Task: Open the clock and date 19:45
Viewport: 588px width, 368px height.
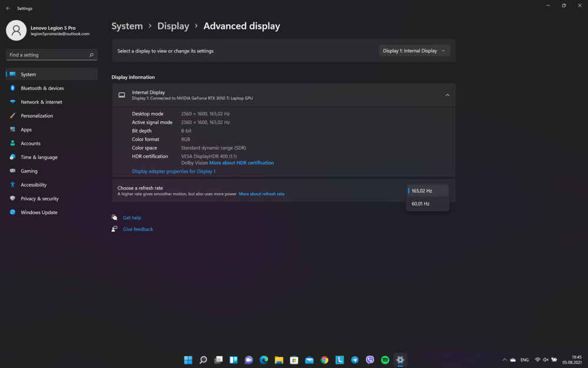Action: pos(572,360)
